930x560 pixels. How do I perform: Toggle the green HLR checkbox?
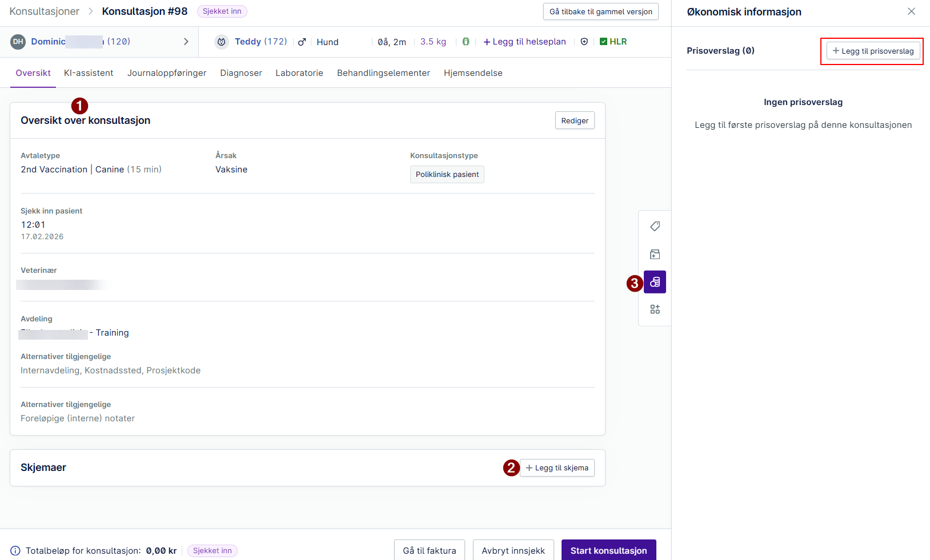pos(603,42)
